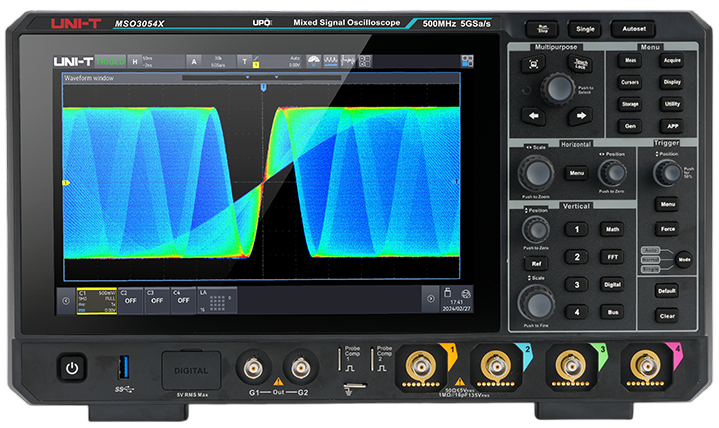Push the Vertical Scale knob for fine
Viewport: 719px width, 428px height.
point(536,303)
